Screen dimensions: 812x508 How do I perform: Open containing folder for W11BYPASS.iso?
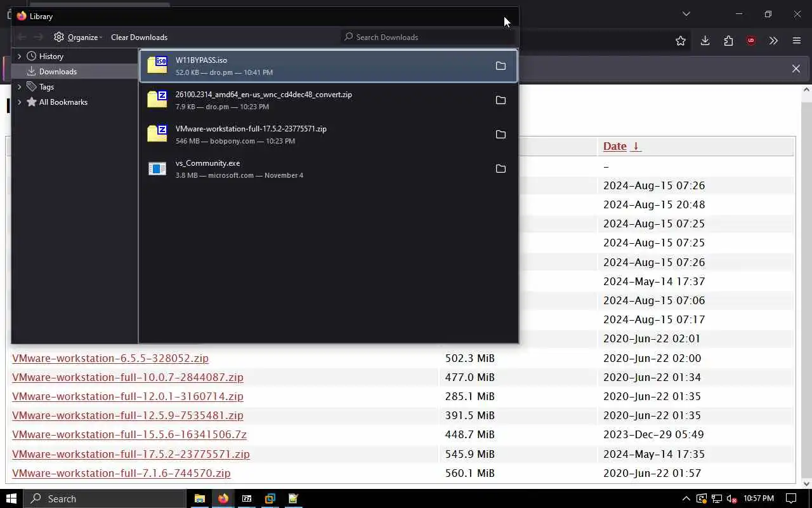coord(501,66)
